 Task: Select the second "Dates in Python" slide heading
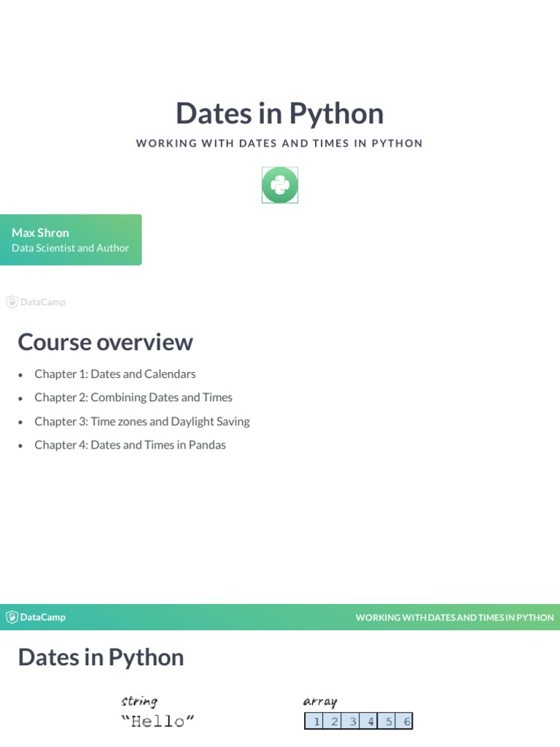click(x=101, y=657)
